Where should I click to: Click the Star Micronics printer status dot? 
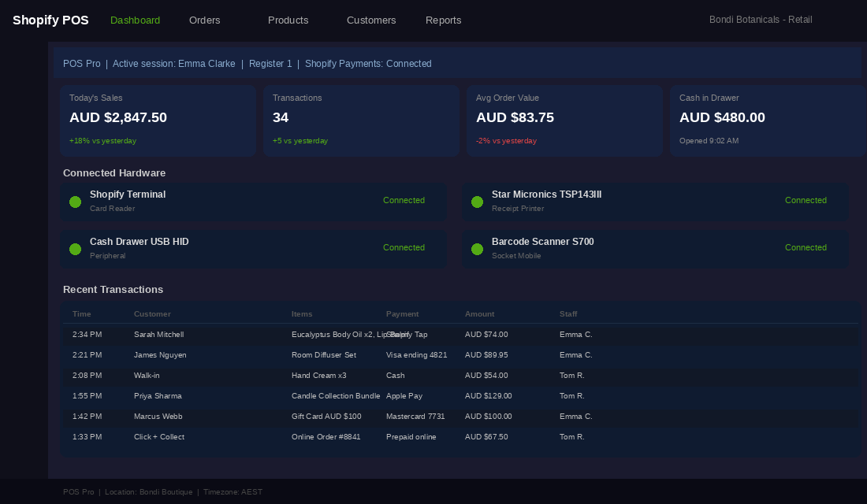coord(477,202)
